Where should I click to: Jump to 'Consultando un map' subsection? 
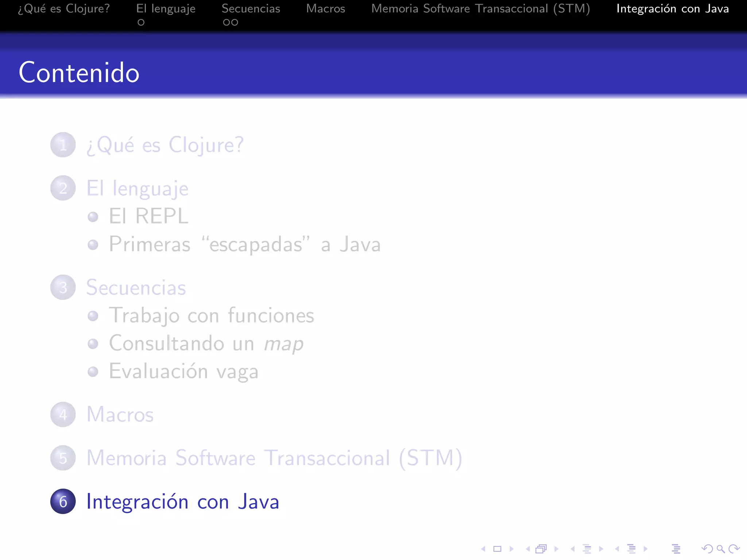[206, 343]
